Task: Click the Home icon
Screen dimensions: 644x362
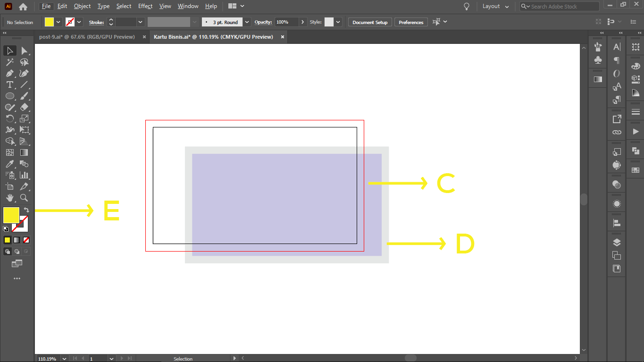Action: coord(23,7)
